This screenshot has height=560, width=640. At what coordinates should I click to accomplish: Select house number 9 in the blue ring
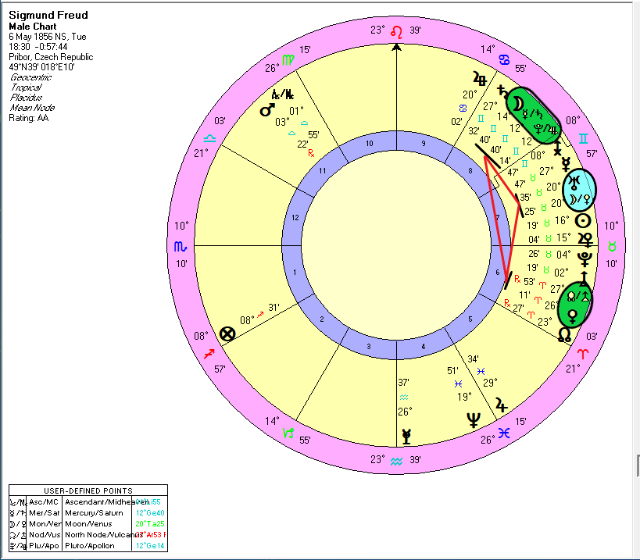click(423, 143)
